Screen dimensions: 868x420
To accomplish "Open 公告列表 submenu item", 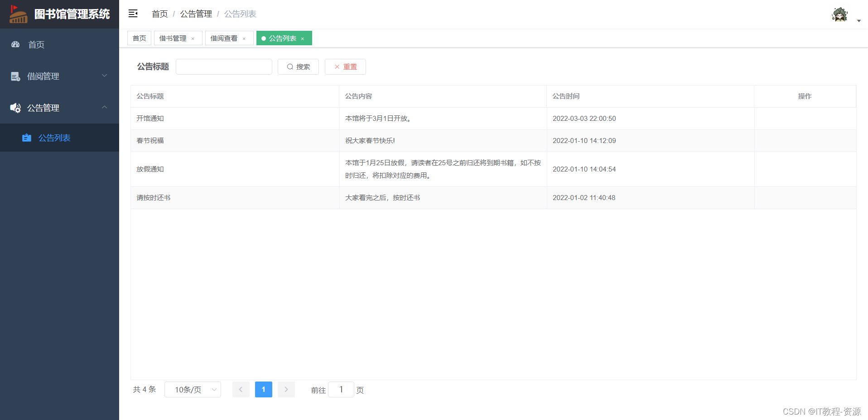I will [x=59, y=138].
